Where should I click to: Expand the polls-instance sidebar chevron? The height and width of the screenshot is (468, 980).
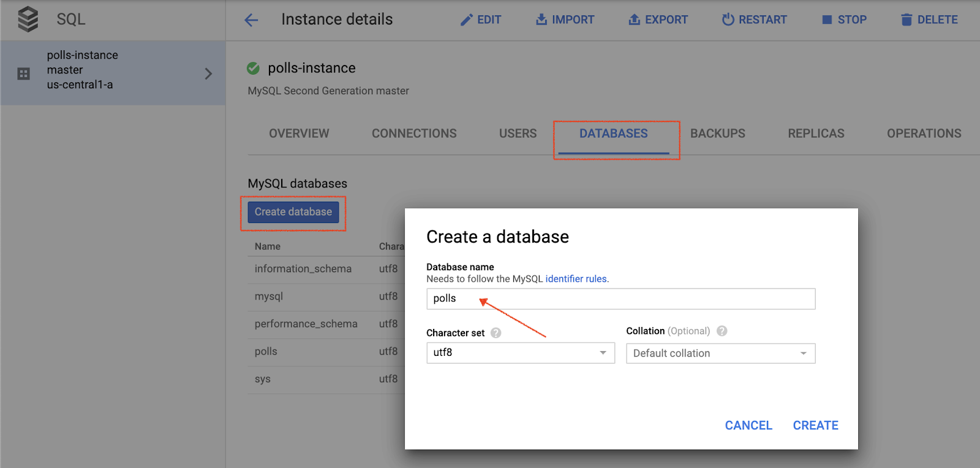pos(208,74)
